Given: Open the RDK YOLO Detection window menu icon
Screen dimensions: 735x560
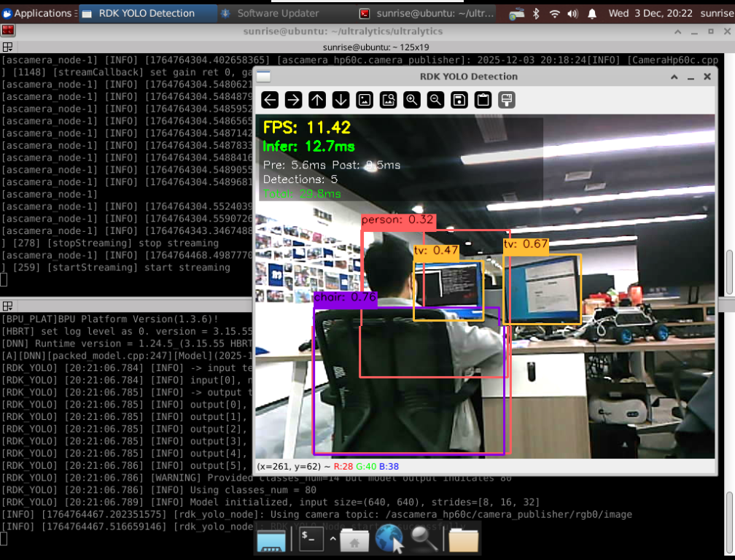Looking at the screenshot, I should [x=264, y=77].
